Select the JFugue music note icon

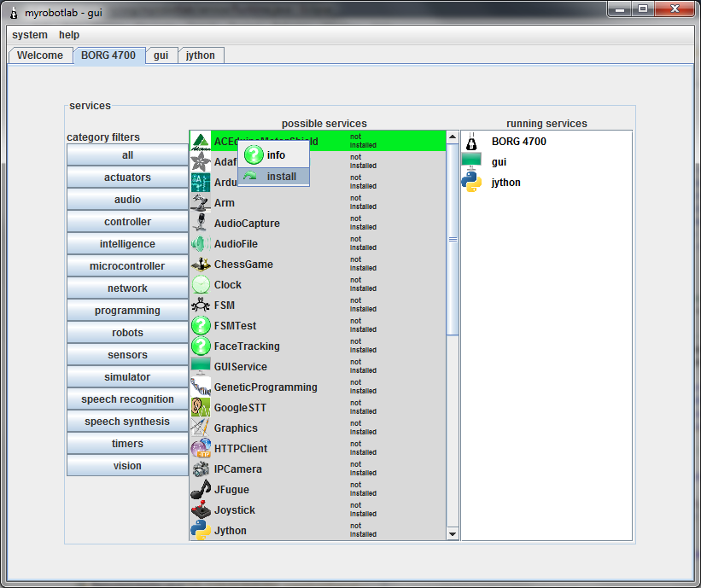coord(200,490)
